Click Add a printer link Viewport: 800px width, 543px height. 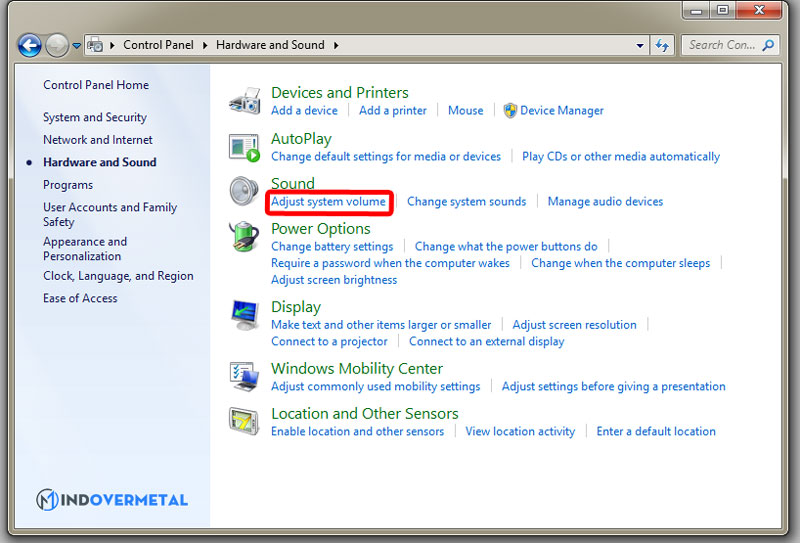pos(392,110)
